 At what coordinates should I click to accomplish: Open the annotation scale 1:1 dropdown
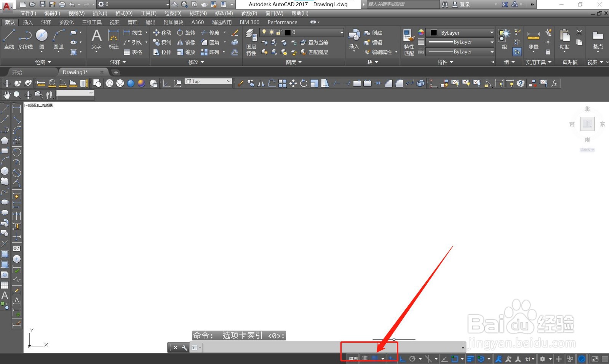coord(529,359)
